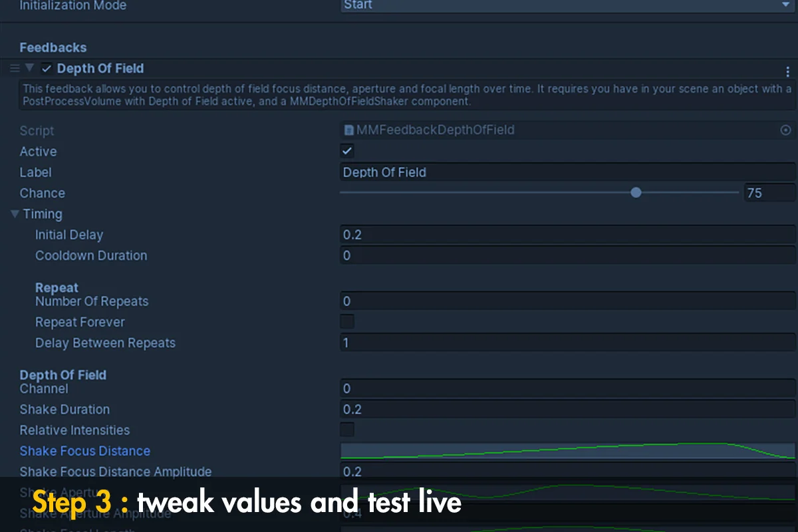This screenshot has height=532, width=798.
Task: Click the Chance value field showing 75
Action: tap(769, 193)
